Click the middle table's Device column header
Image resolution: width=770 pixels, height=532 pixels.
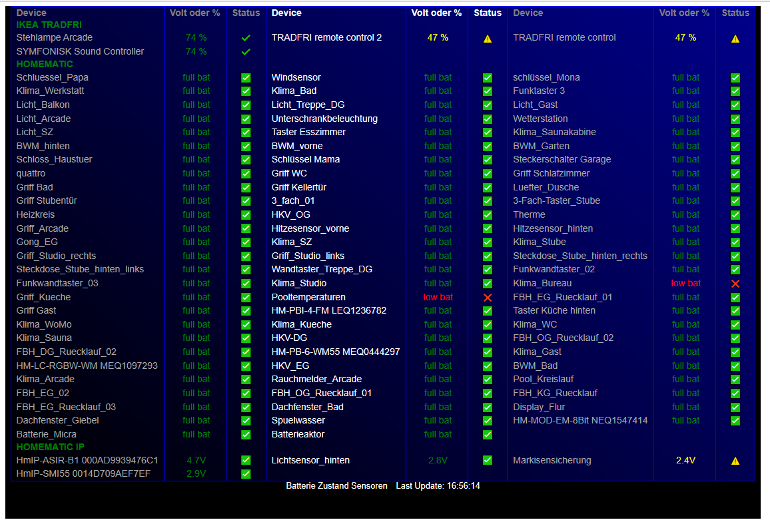pos(287,13)
